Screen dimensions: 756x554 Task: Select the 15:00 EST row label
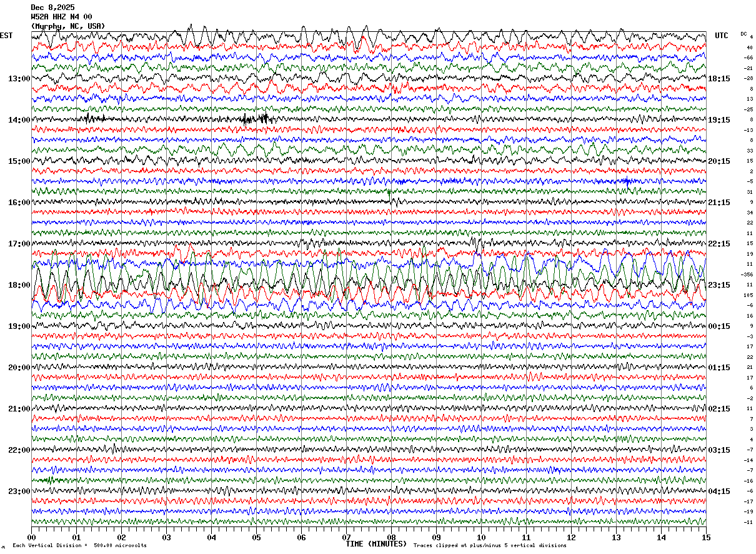(19, 161)
